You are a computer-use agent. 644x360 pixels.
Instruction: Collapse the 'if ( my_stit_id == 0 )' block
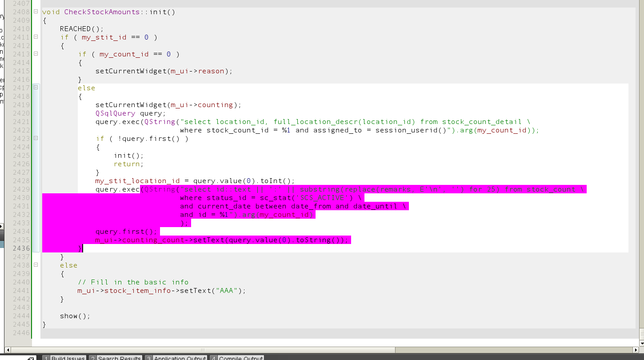[36, 37]
